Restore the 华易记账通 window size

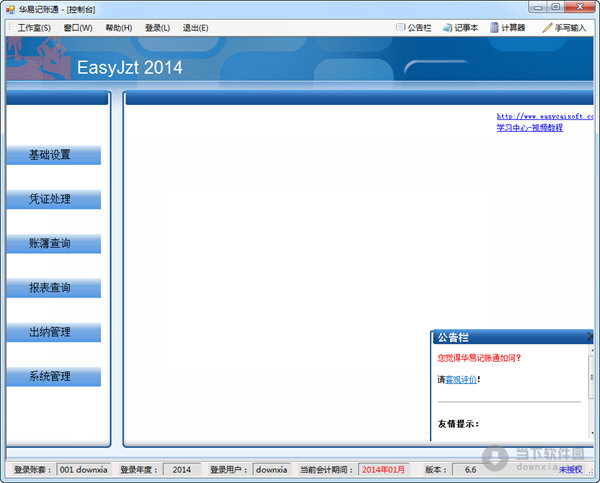pyautogui.click(x=556, y=7)
